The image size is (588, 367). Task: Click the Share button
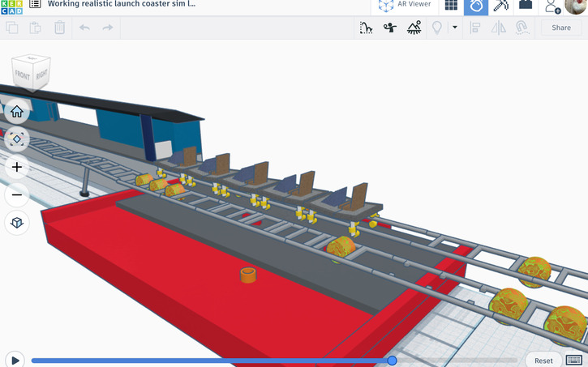click(561, 28)
